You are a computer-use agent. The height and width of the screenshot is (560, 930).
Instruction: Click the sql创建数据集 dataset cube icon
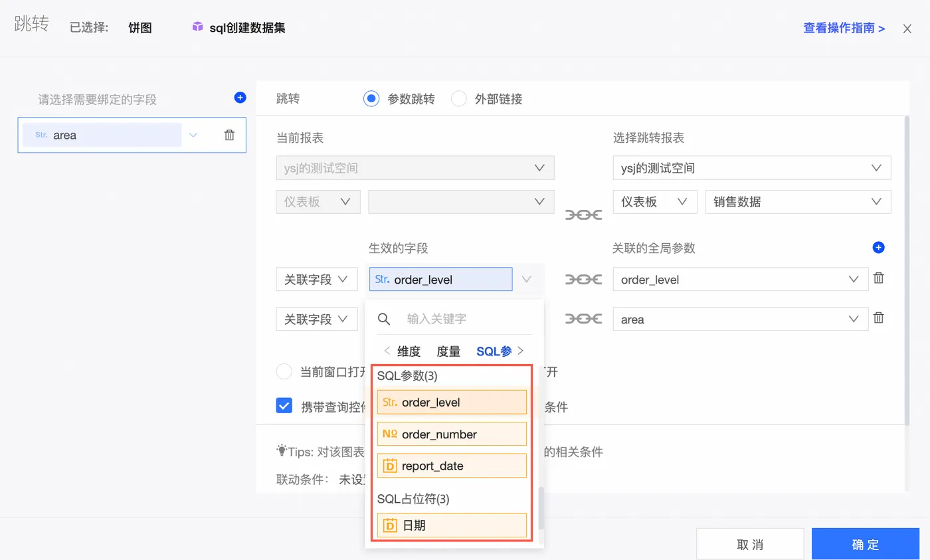tap(197, 27)
